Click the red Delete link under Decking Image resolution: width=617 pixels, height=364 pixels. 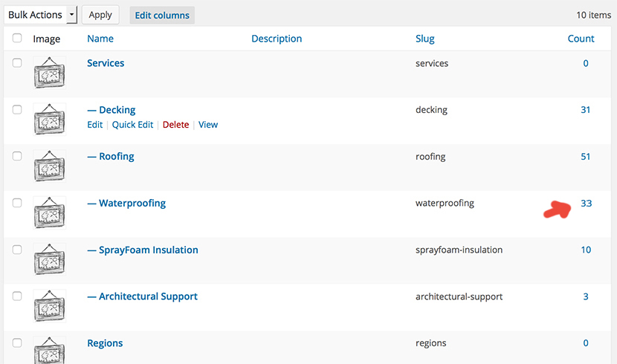(176, 125)
